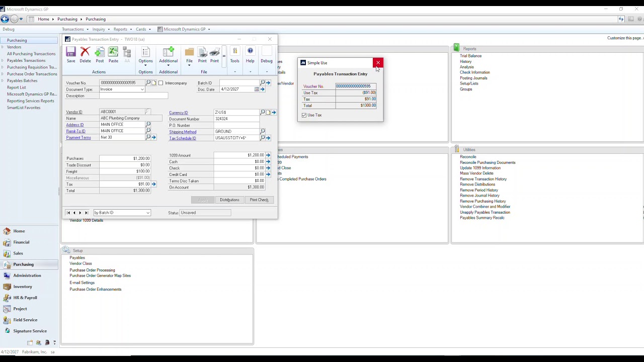Open Mass Vendor Delete under Utilities
The width and height of the screenshot is (644, 362).
pos(476,173)
